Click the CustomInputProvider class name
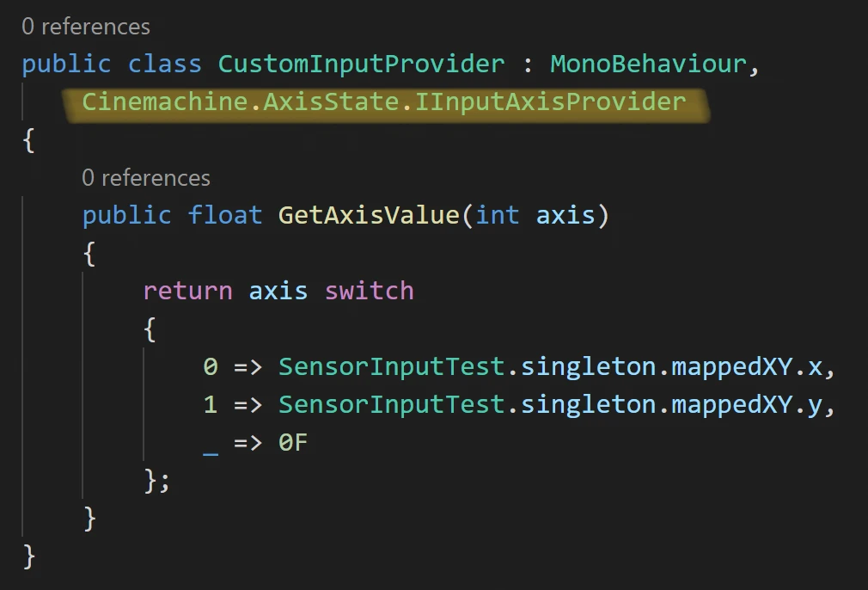 coord(362,65)
